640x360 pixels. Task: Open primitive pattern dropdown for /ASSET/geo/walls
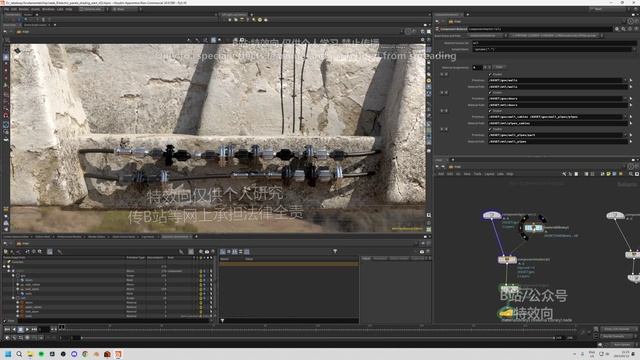point(625,80)
